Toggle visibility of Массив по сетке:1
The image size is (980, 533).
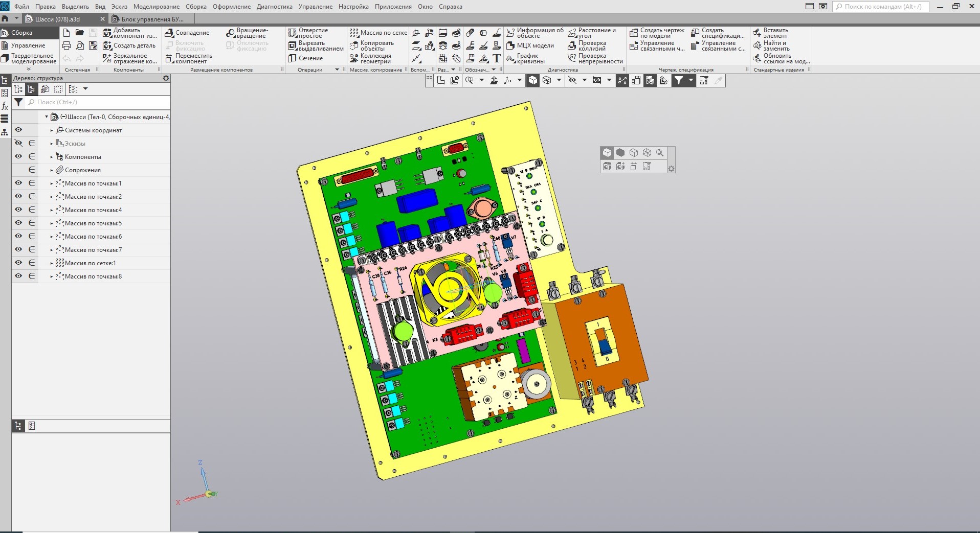pos(18,263)
